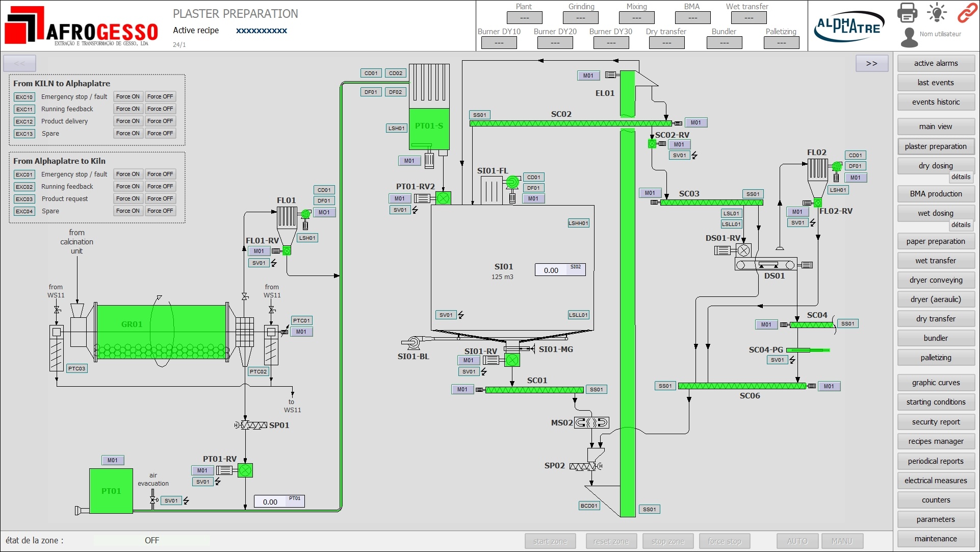
Task: Click the SC02-RV valve symbol
Action: [x=652, y=144]
